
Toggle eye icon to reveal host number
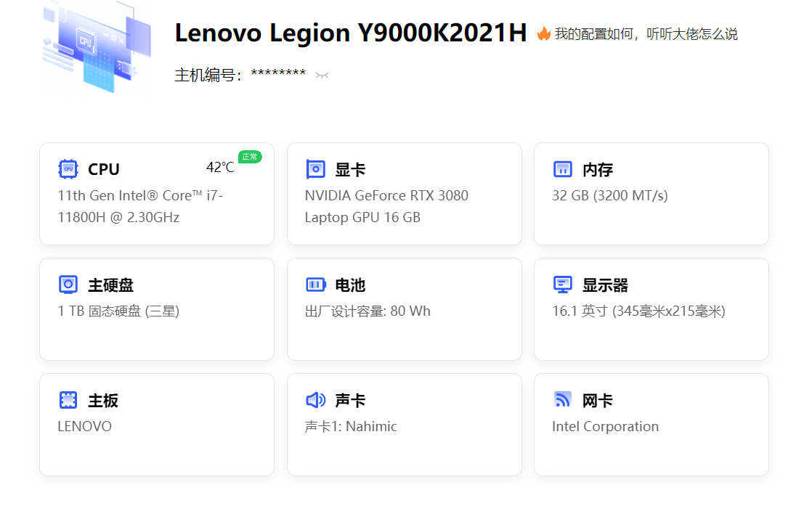pyautogui.click(x=322, y=75)
